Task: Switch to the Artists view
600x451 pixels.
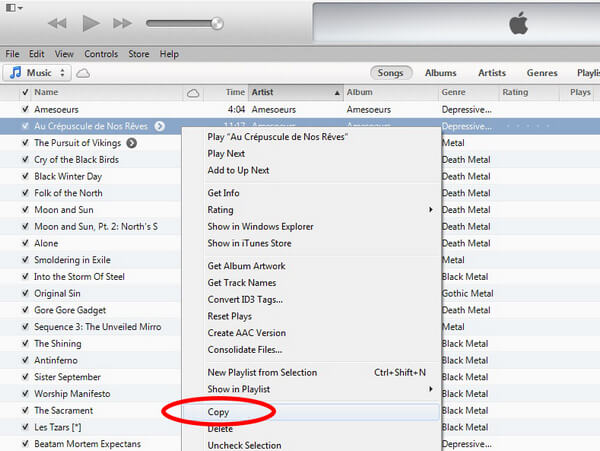Action: coord(492,73)
